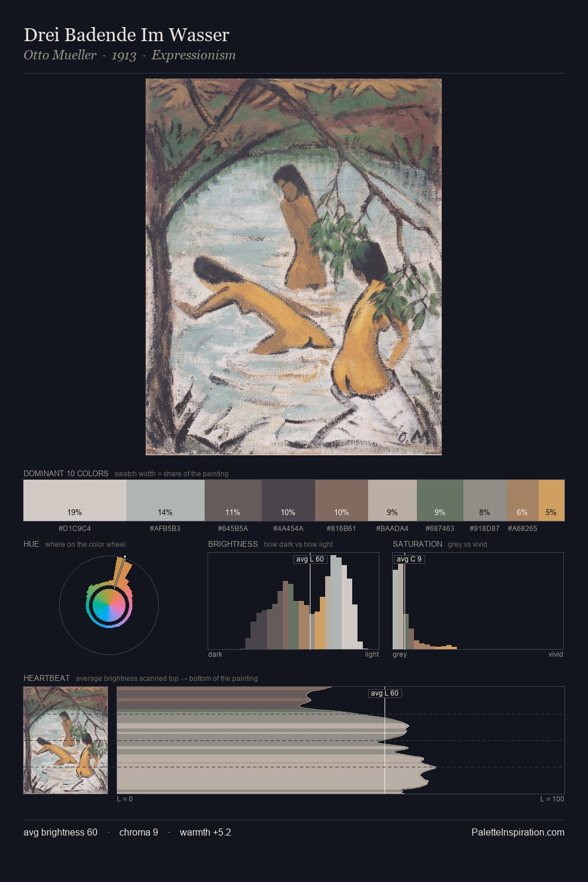
Task: Click the title Drei Badende Im Wasser
Action: [126, 35]
